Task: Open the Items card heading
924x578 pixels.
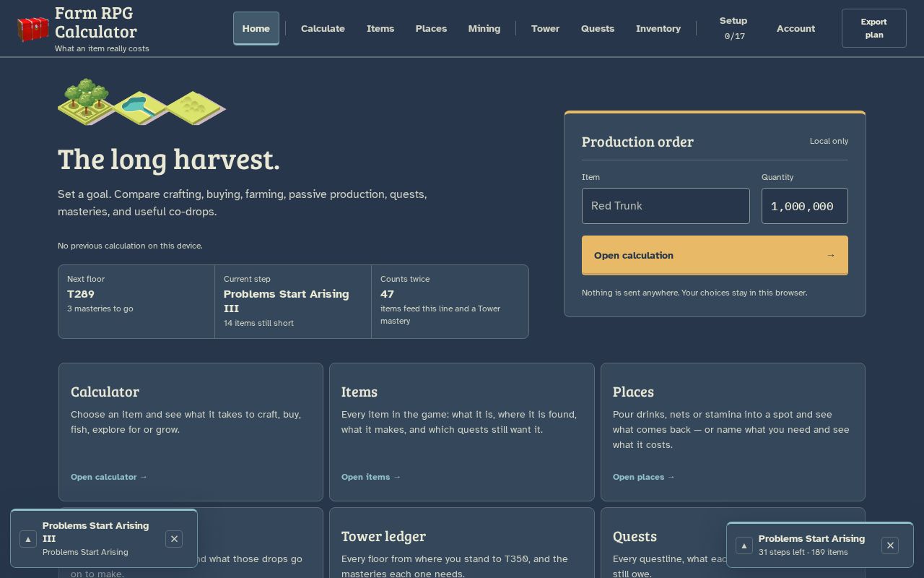Action: 359,392
